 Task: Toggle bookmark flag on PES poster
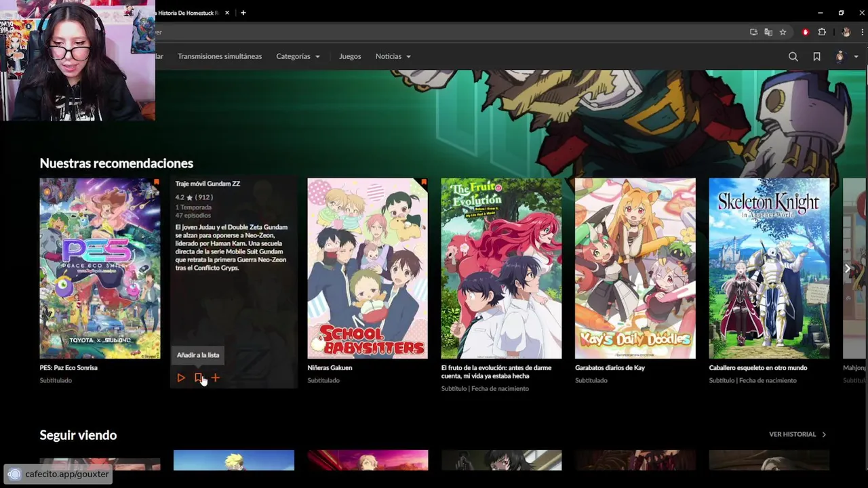coord(156,182)
